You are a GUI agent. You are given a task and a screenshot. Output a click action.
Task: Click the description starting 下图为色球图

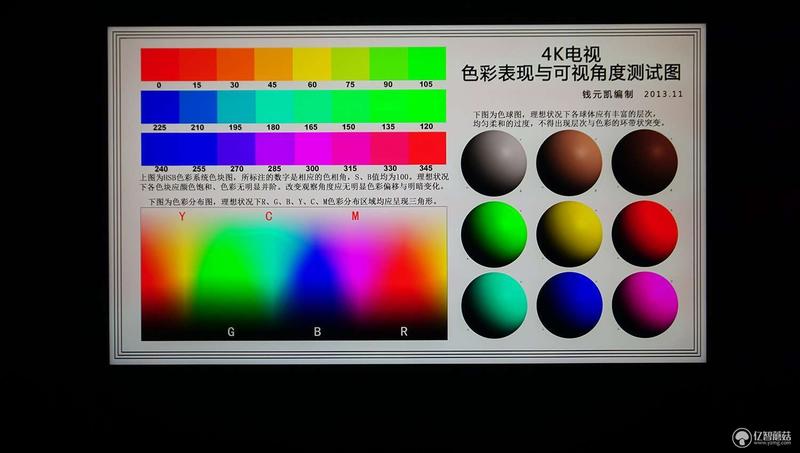pos(569,119)
